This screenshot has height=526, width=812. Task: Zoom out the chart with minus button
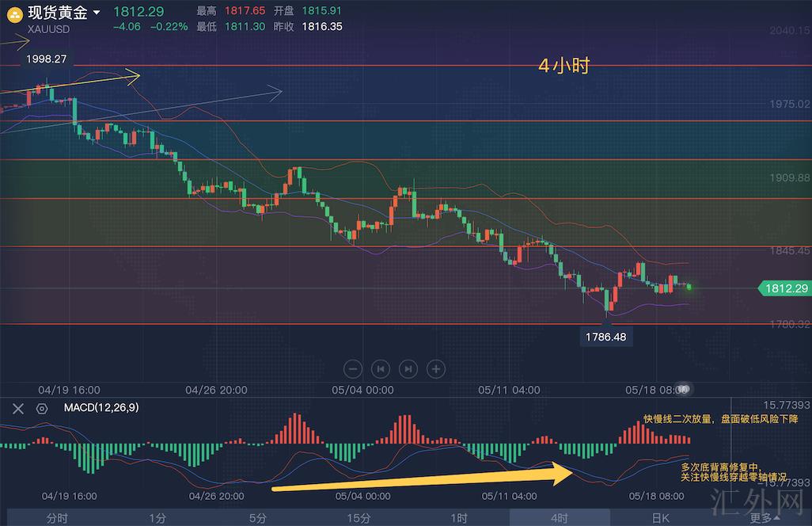354,368
